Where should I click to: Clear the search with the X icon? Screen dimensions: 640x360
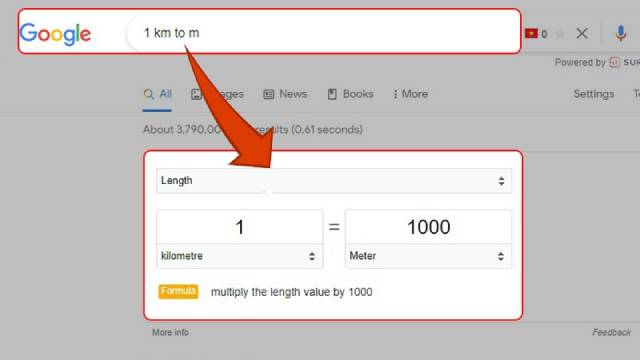[x=582, y=33]
